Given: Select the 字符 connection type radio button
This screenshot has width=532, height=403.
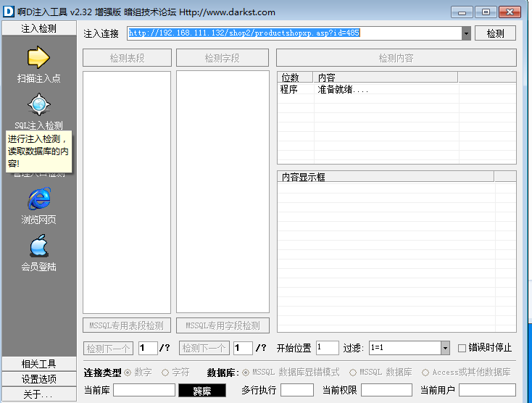Looking at the screenshot, I should [x=165, y=373].
